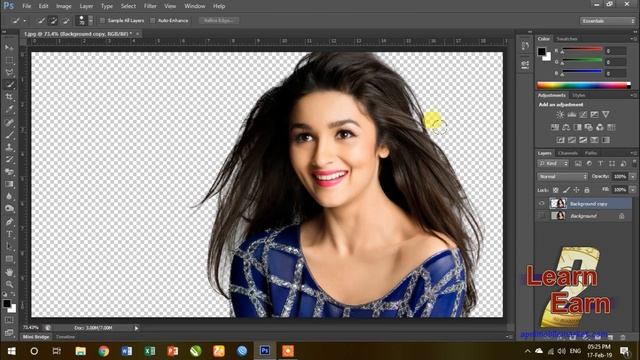Add a Color Balance adjustment
This screenshot has width=640, height=360.
click(566, 127)
